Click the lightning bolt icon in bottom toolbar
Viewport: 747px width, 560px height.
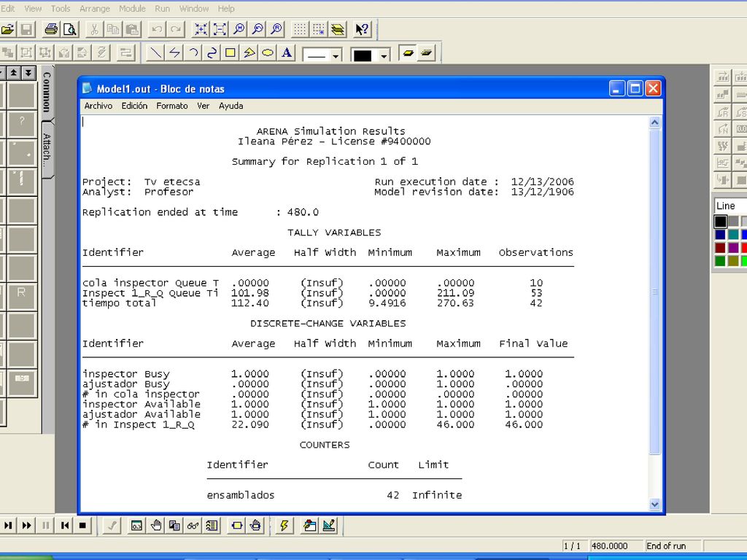(x=284, y=526)
